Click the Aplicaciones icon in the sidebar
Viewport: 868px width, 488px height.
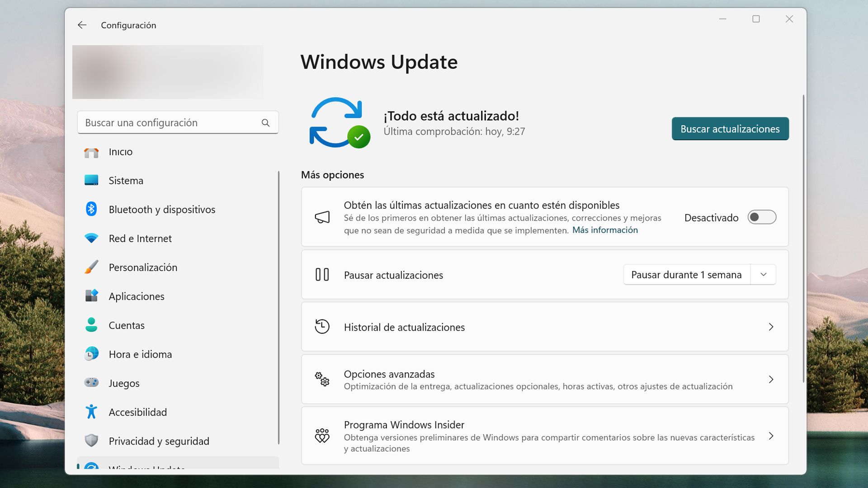[x=91, y=296]
